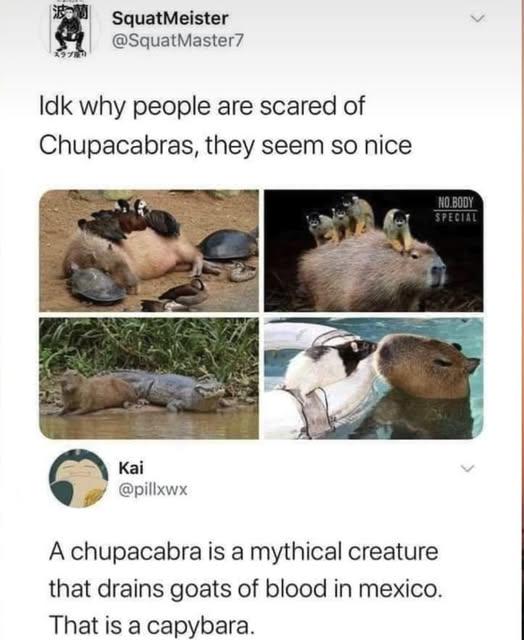Open capybara with rat in pool photo
The width and height of the screenshot is (524, 640).
374,378
